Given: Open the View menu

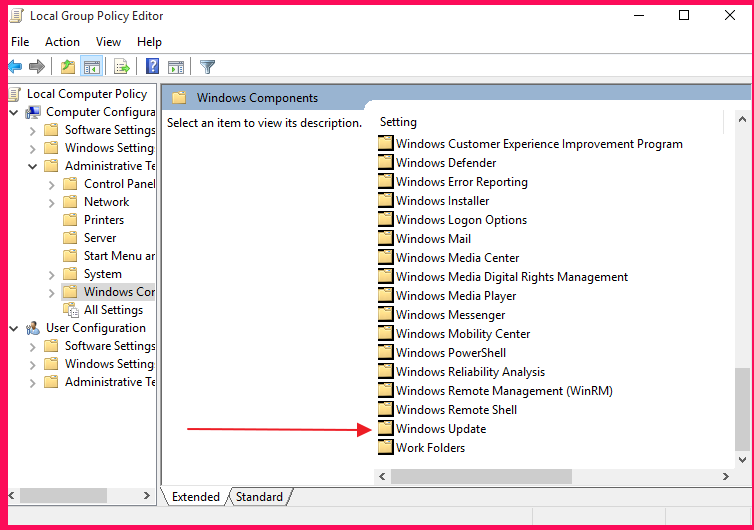Looking at the screenshot, I should coord(108,42).
